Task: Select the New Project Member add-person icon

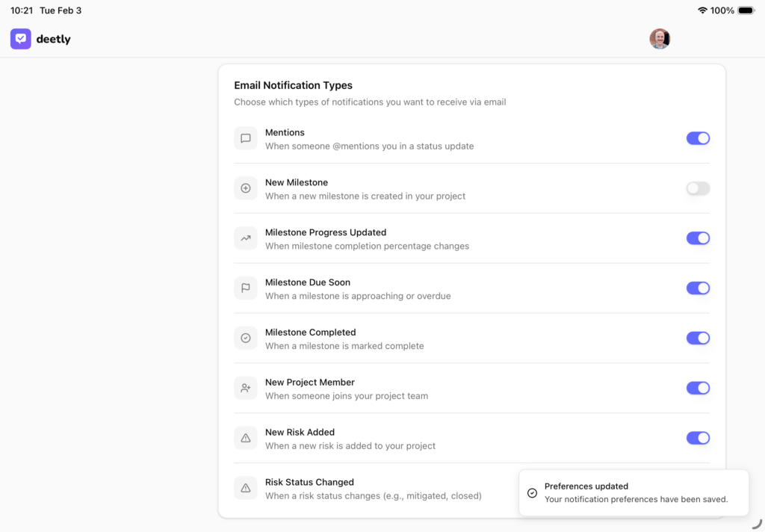Action: 245,388
